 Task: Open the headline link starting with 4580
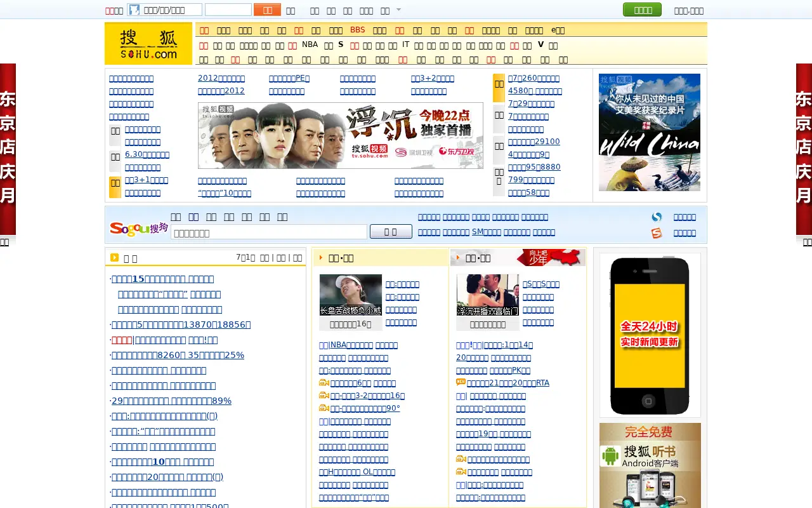535,91
